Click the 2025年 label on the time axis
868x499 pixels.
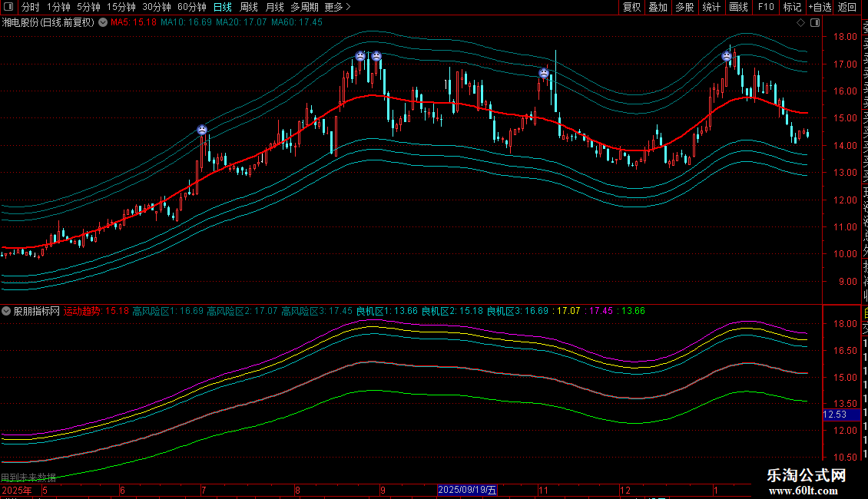click(17, 490)
